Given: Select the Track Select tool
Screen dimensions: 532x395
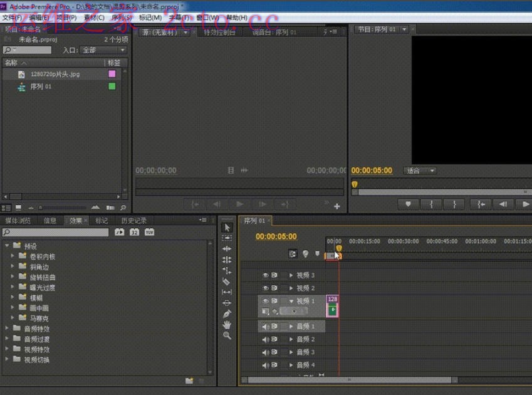Looking at the screenshot, I should point(227,238).
